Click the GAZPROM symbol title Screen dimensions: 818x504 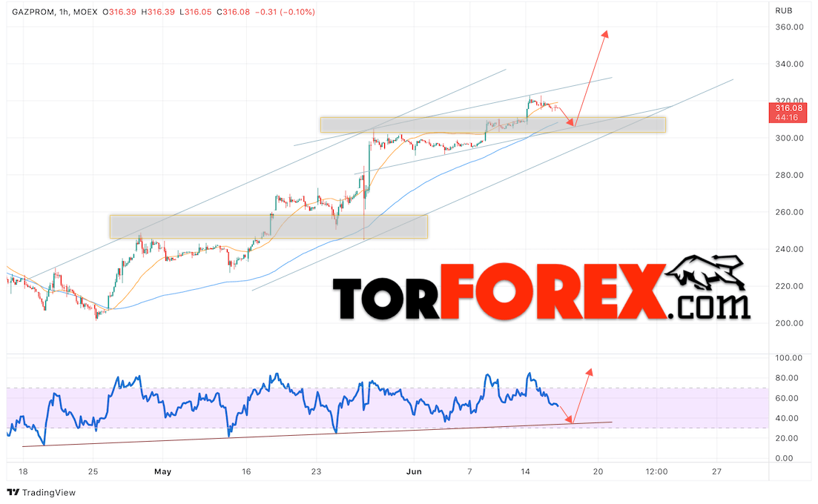click(x=33, y=12)
